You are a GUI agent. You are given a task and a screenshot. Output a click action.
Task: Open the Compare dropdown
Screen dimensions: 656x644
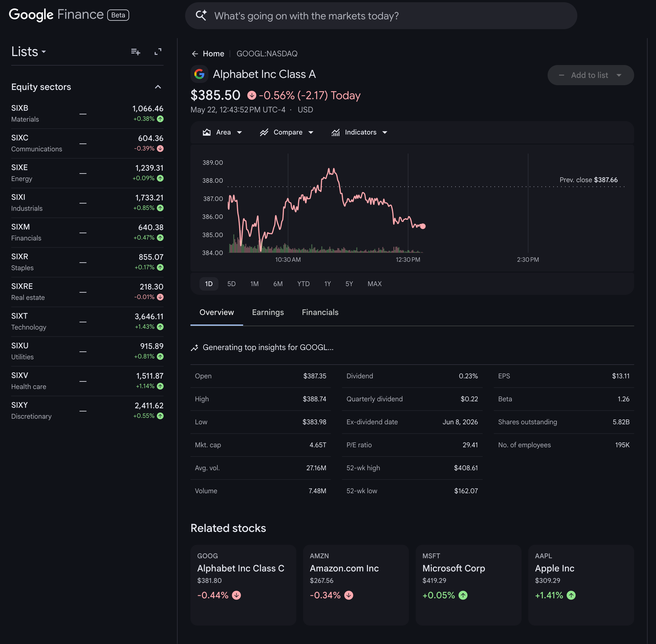pos(287,132)
